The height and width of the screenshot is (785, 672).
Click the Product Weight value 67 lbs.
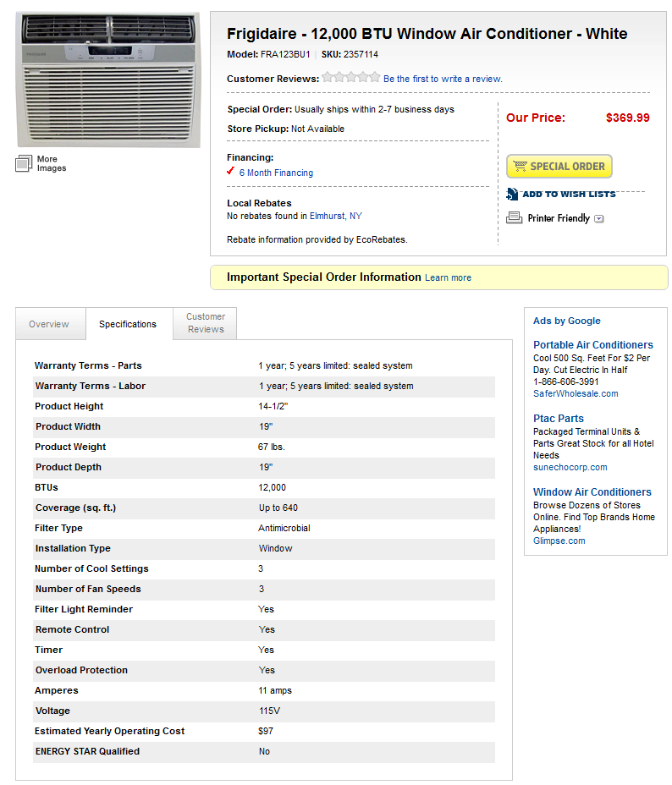pos(272,447)
